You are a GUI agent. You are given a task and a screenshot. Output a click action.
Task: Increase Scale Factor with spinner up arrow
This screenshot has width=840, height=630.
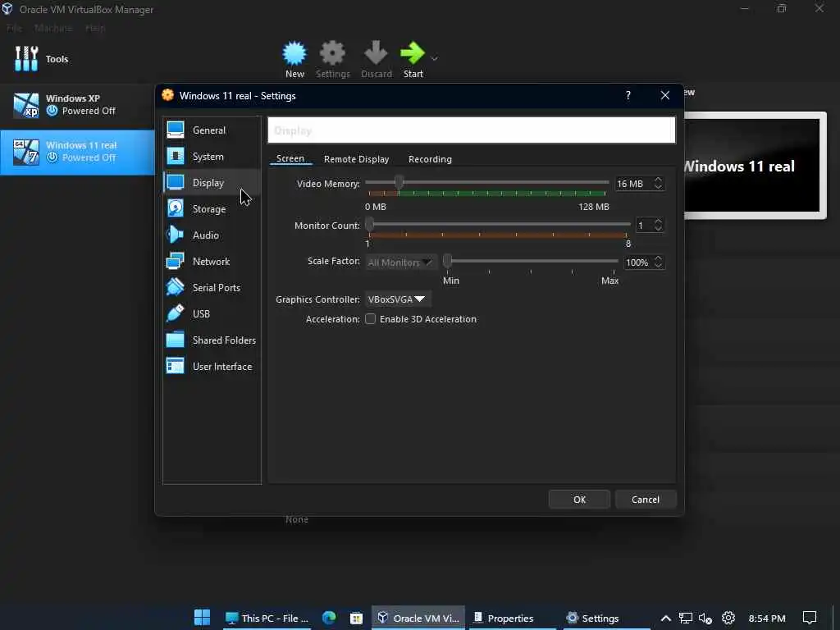pyautogui.click(x=658, y=258)
